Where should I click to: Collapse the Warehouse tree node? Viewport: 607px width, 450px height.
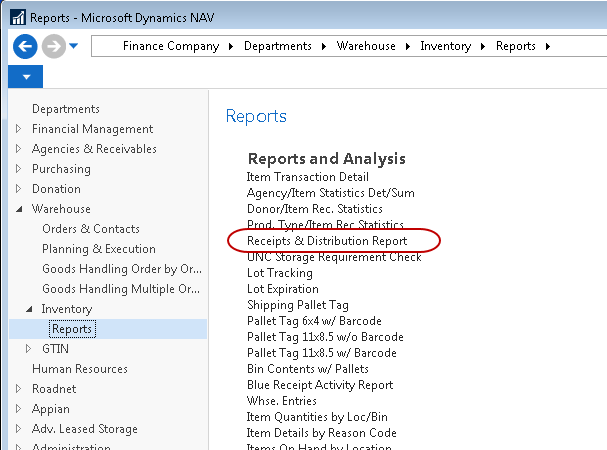[19, 209]
